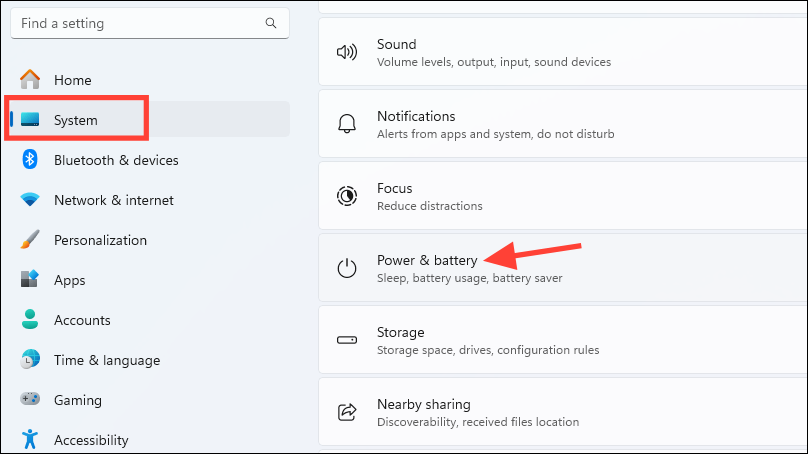Click the Storage drive icon
Viewport: 808px width, 454px height.
[x=347, y=340]
